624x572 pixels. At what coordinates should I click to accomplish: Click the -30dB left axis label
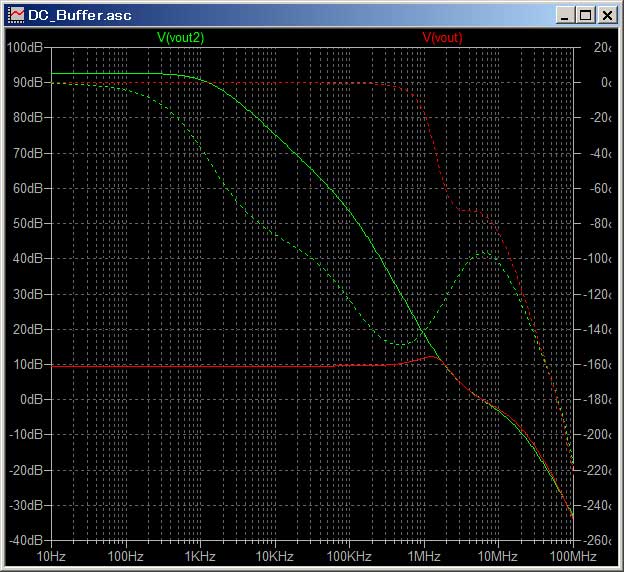(x=26, y=505)
